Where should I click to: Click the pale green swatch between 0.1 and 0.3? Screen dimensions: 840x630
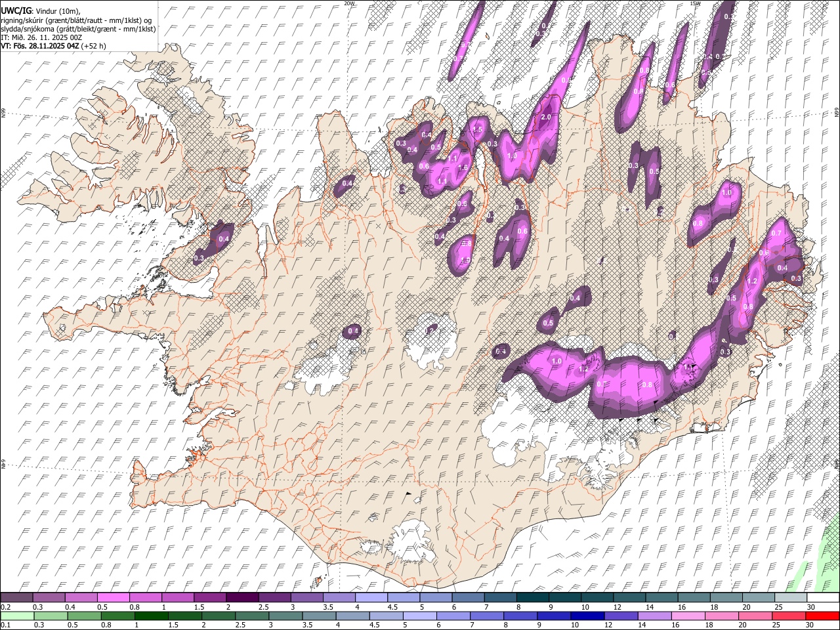pyautogui.click(x=17, y=616)
